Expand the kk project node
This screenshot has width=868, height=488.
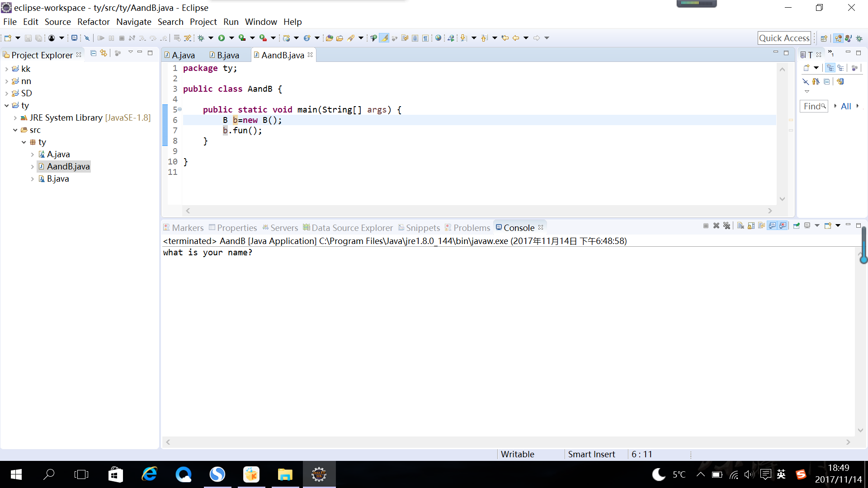(x=6, y=69)
